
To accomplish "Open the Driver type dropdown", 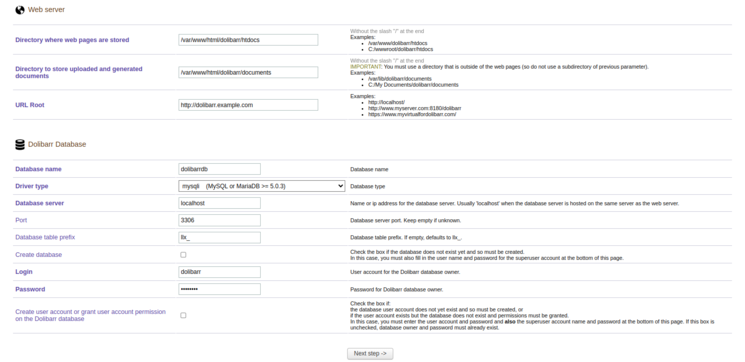I will tap(262, 186).
